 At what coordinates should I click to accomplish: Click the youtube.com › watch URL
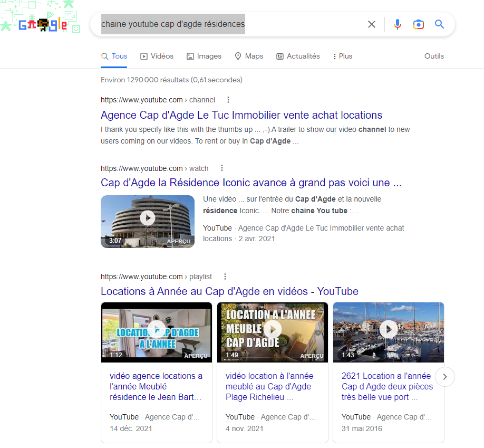[x=154, y=168]
